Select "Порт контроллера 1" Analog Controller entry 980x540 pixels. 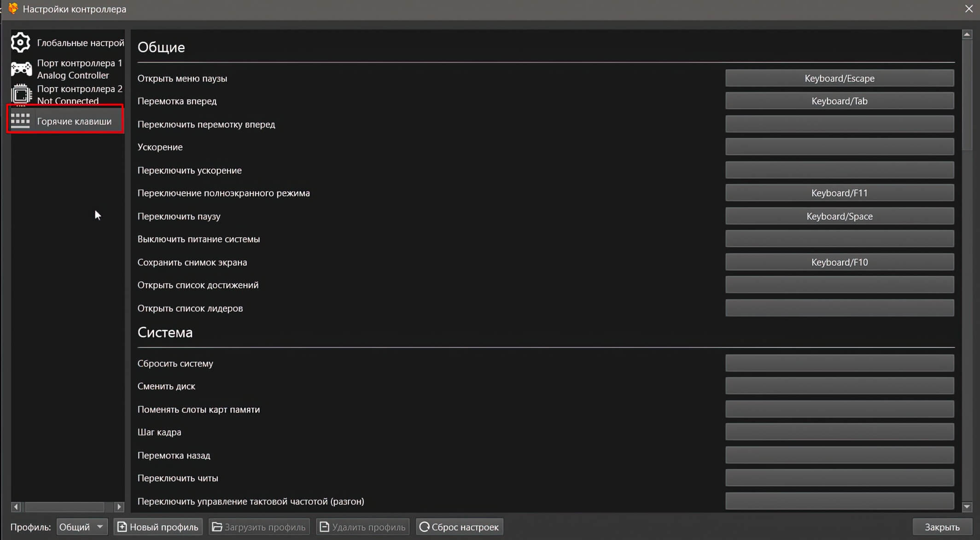point(68,69)
